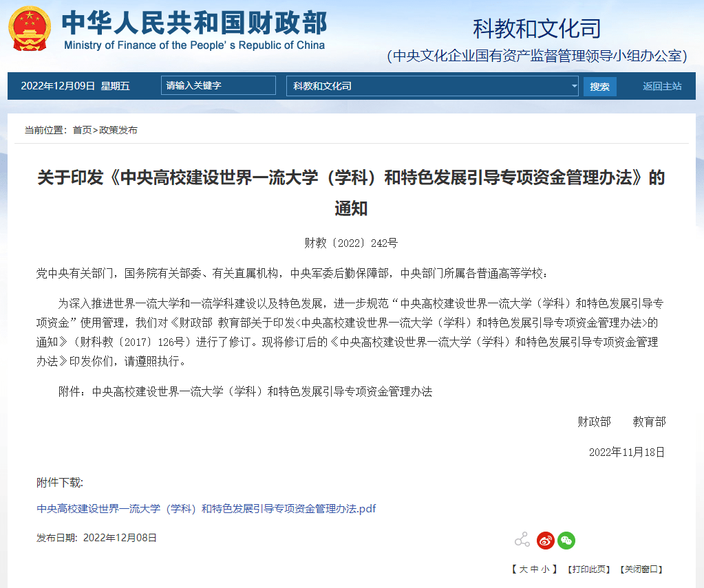Set font size to 中

pos(534,569)
